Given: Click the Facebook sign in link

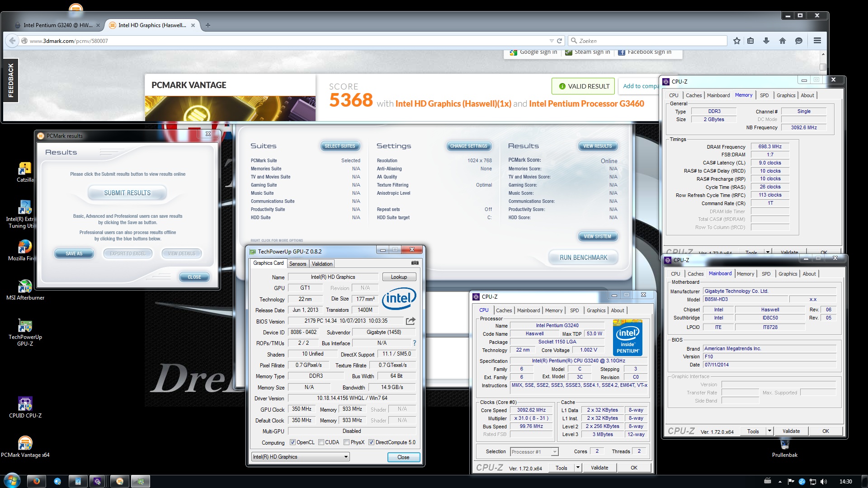Looking at the screenshot, I should pyautogui.click(x=645, y=52).
